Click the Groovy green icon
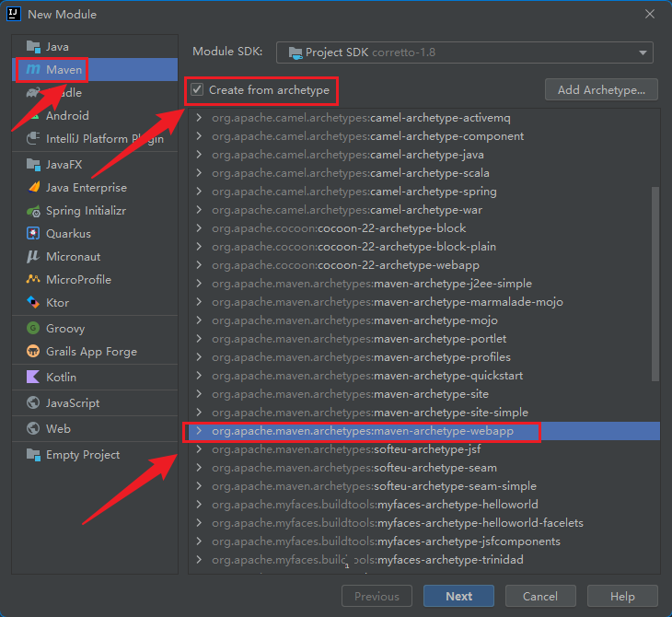Screen dimensions: 672x617 (x=33, y=329)
